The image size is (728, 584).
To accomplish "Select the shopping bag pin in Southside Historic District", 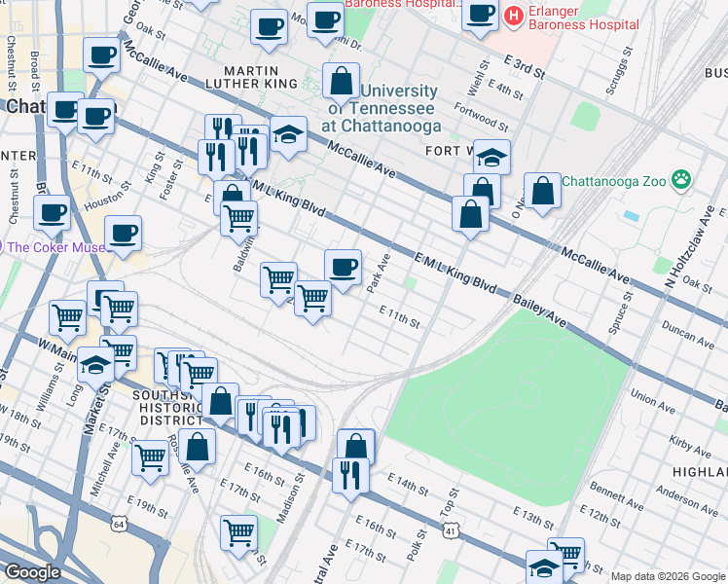I will tap(220, 404).
